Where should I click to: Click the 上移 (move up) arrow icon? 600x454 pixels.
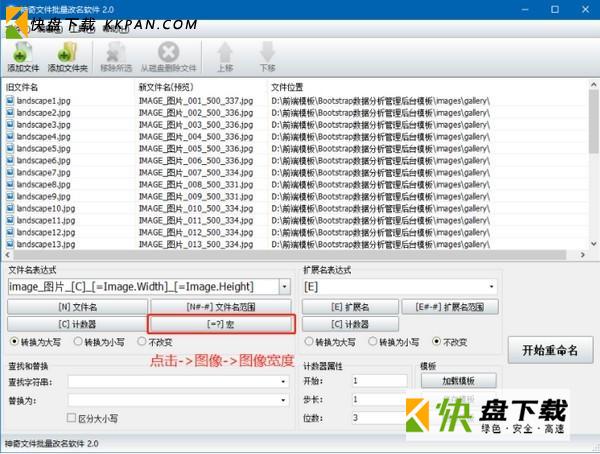click(225, 52)
